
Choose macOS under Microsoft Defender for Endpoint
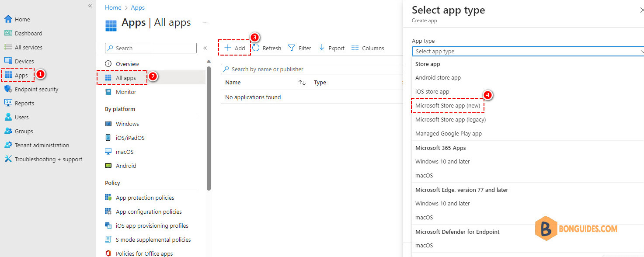[424, 245]
